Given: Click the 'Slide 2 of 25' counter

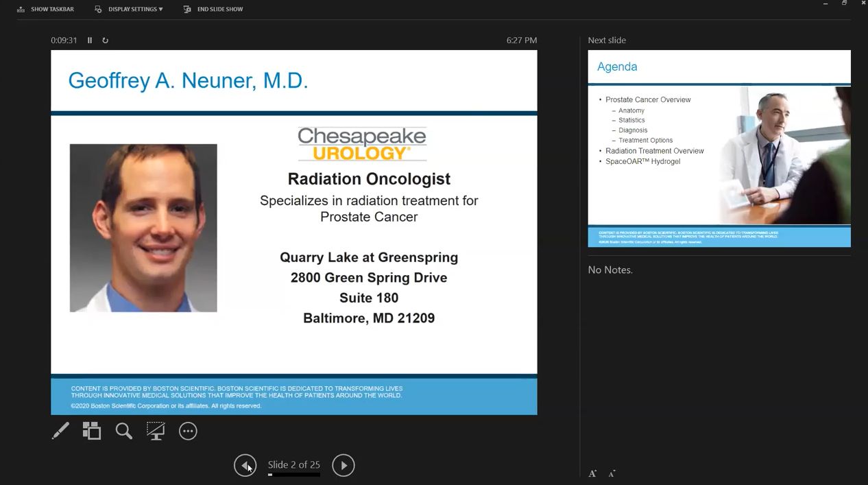Looking at the screenshot, I should tap(293, 464).
